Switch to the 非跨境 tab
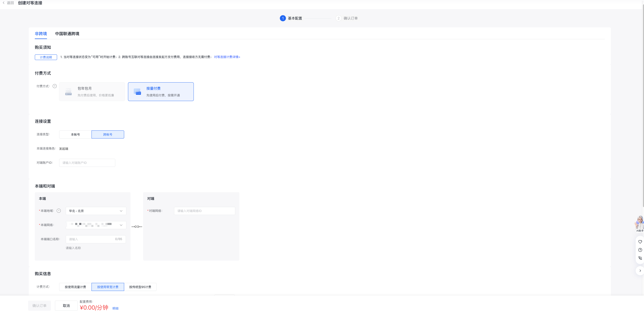The width and height of the screenshot is (644, 314). click(41, 34)
